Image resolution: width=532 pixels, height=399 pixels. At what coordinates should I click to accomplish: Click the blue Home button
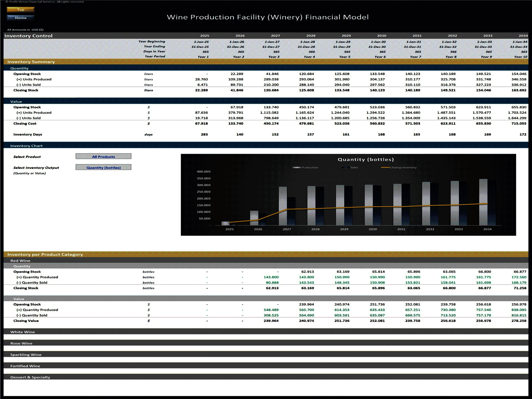click(x=21, y=18)
